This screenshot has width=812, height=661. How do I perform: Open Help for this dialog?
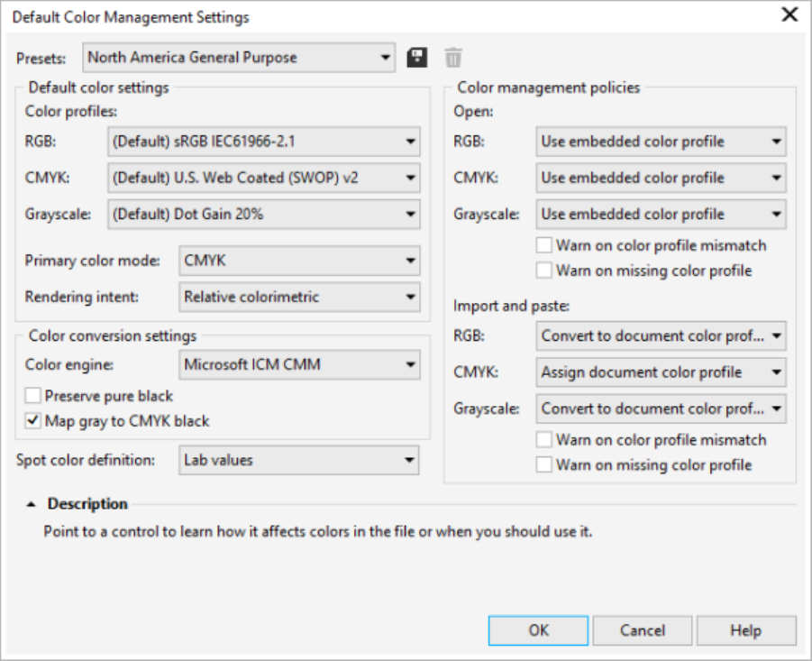point(745,630)
